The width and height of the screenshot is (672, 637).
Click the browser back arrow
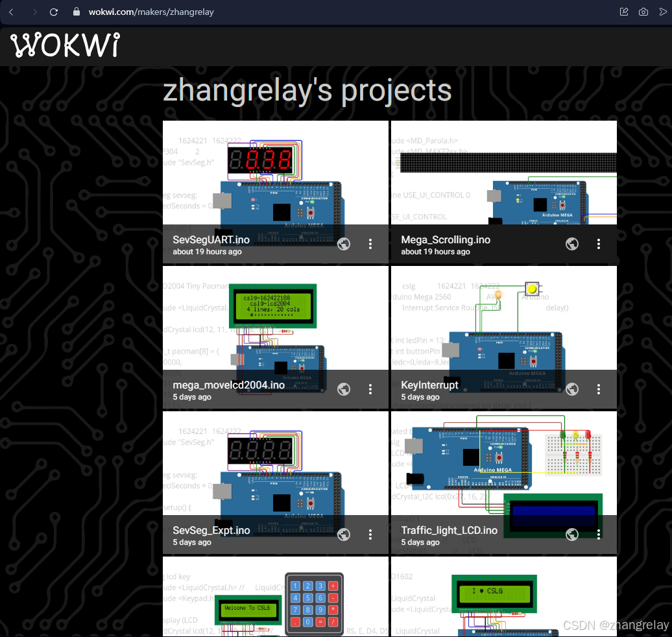click(x=12, y=12)
